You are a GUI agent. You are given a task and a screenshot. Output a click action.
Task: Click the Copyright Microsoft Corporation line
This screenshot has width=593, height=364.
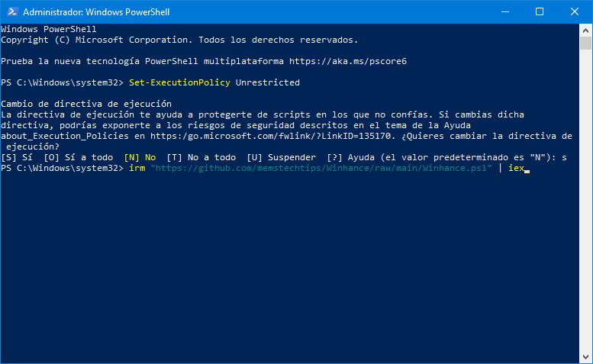coord(179,40)
